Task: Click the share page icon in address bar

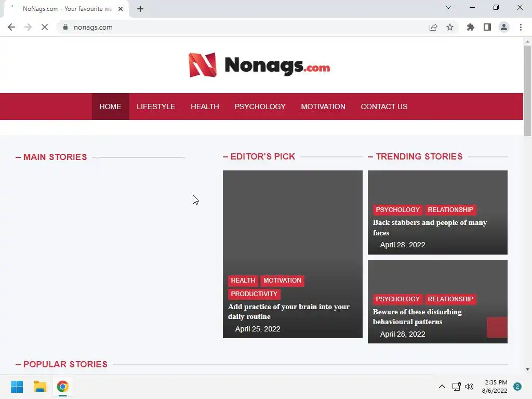Action: coord(433,27)
